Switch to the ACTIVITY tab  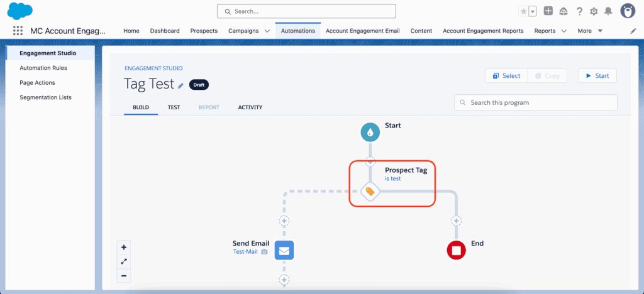point(250,107)
